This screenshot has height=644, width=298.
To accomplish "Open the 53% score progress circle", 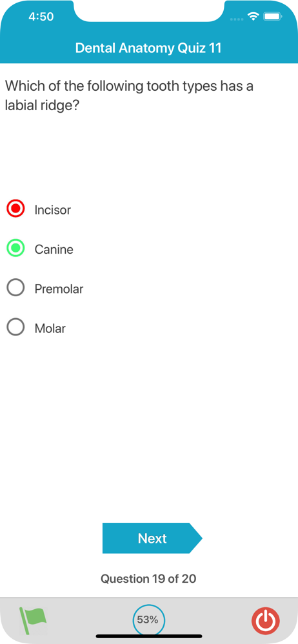I will (x=148, y=620).
